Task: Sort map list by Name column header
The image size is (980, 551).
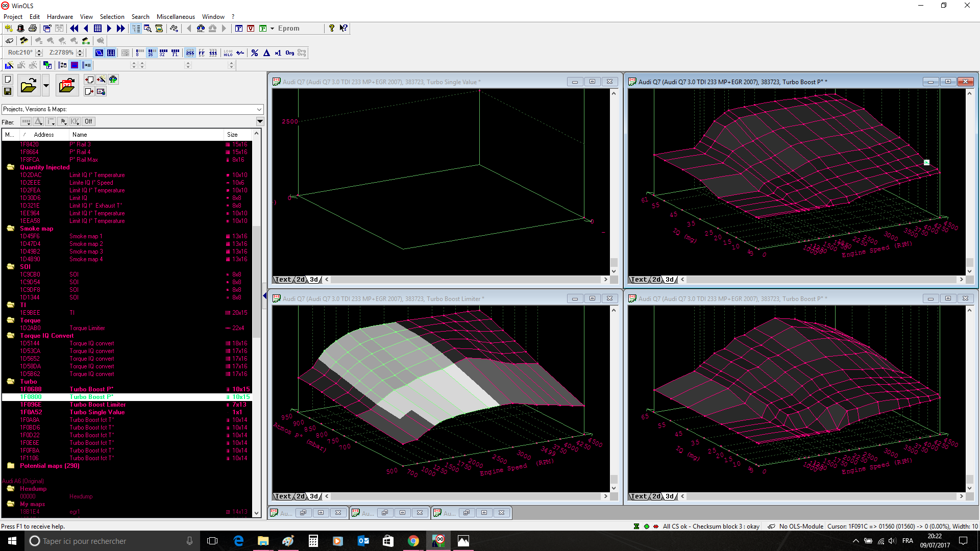Action: (x=80, y=135)
